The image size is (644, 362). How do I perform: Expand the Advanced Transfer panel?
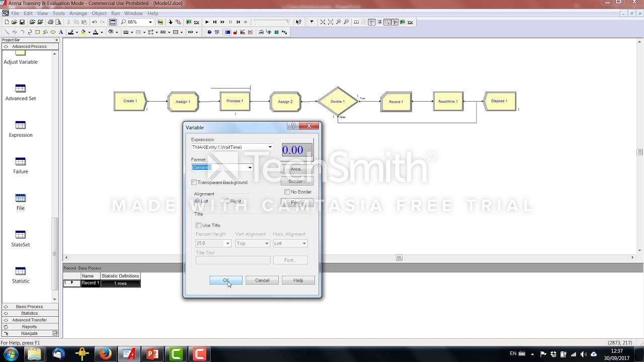coord(29,320)
